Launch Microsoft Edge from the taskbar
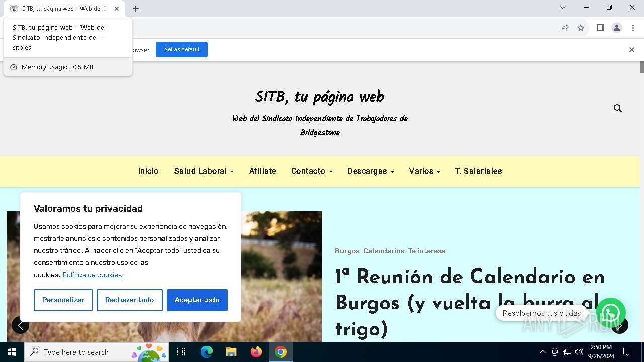The height and width of the screenshot is (362, 644). pos(207,352)
